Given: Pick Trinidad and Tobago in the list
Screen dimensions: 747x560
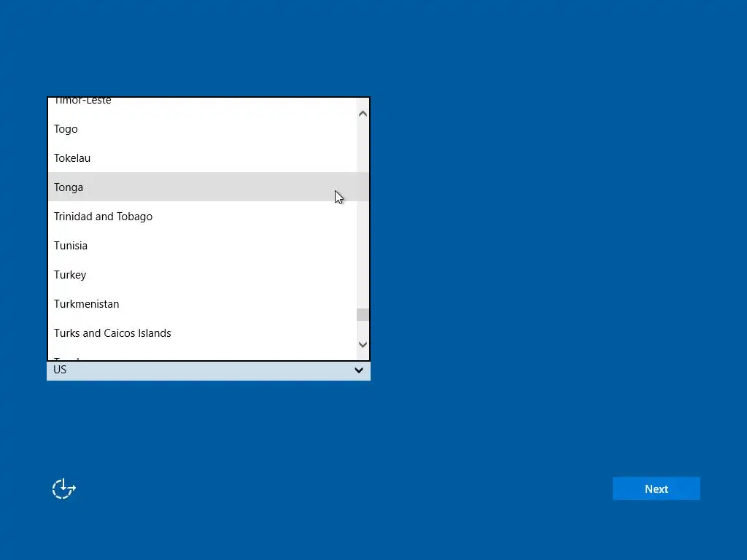Looking at the screenshot, I should [203, 216].
